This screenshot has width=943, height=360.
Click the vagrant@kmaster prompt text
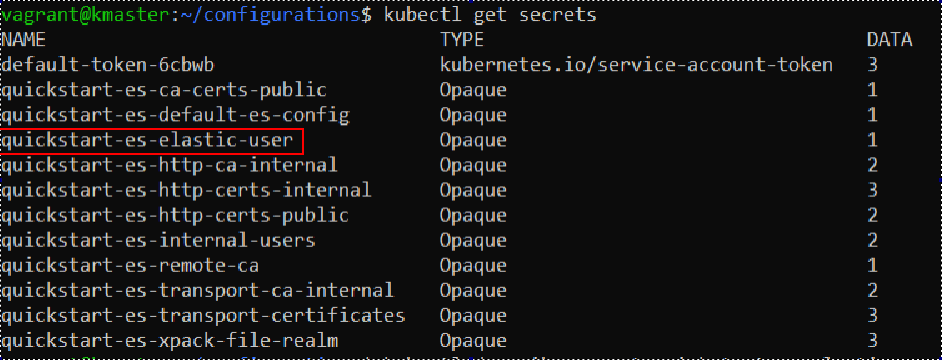(x=86, y=14)
